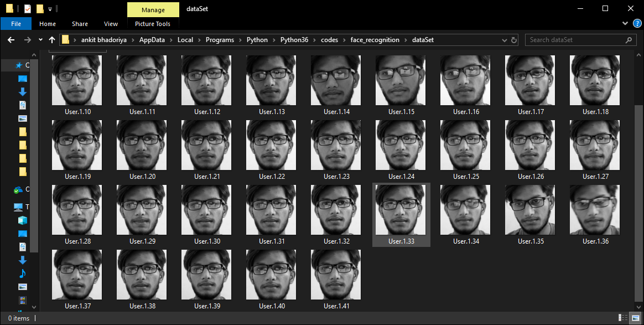The height and width of the screenshot is (325, 644).
Task: Go back with the left arrow
Action: click(x=11, y=40)
